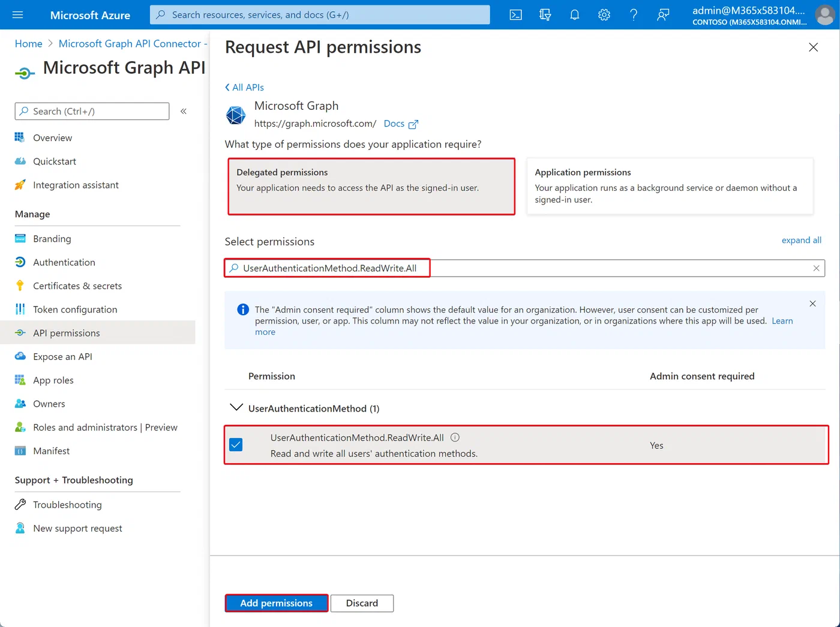This screenshot has width=840, height=627.
Task: Click the Authentication icon
Action: [20, 262]
